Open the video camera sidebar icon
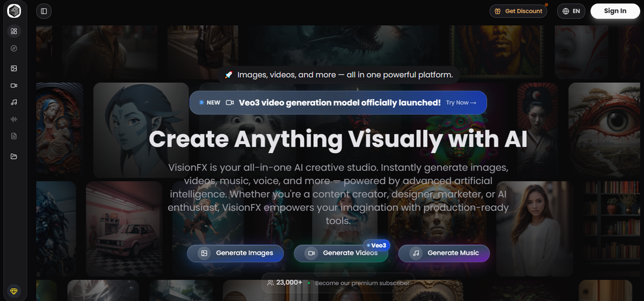644x301 pixels. pyautogui.click(x=14, y=86)
